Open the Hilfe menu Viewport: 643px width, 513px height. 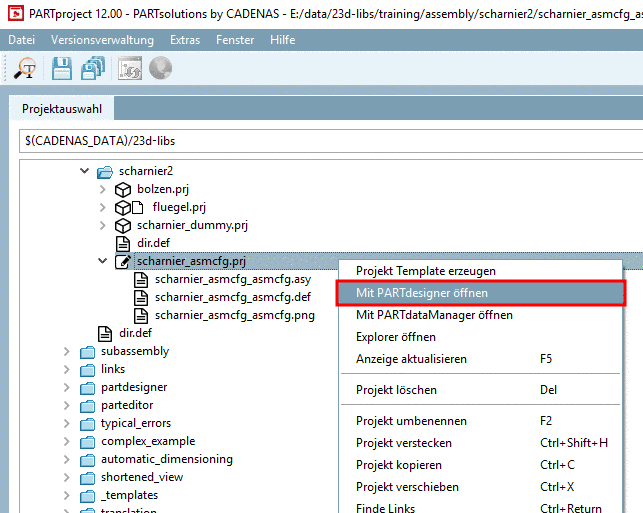point(283,40)
